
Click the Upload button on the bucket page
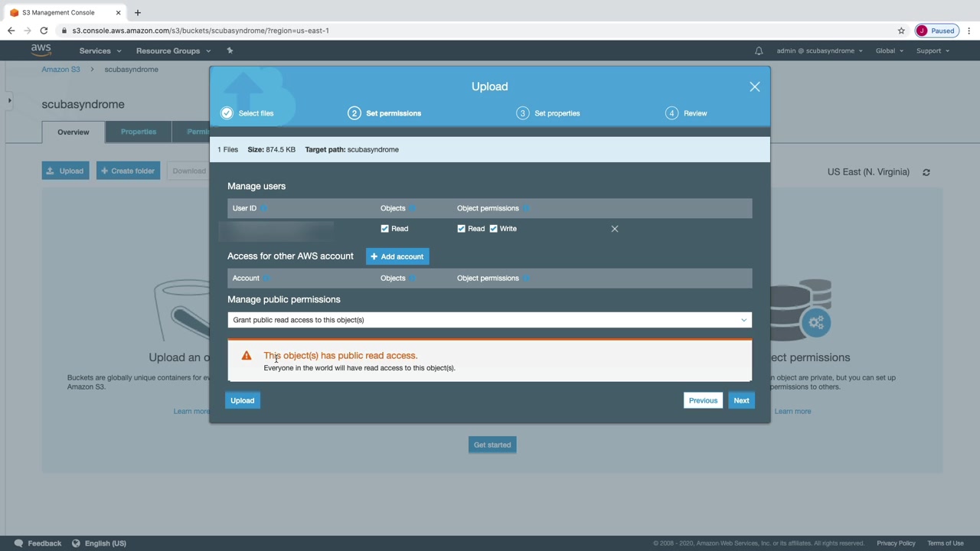(x=65, y=171)
